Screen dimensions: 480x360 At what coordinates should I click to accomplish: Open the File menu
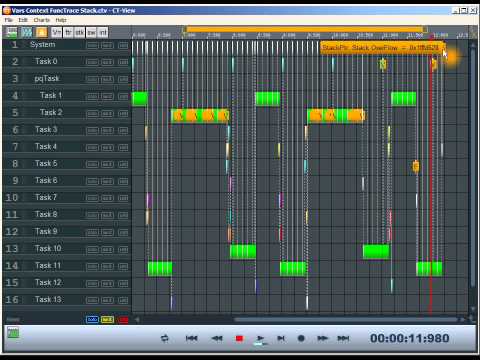pyautogui.click(x=8, y=20)
